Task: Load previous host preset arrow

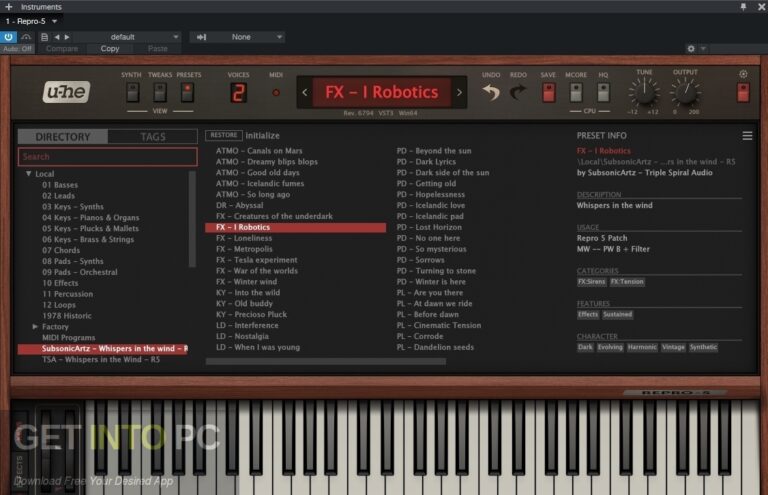Action: (57, 37)
